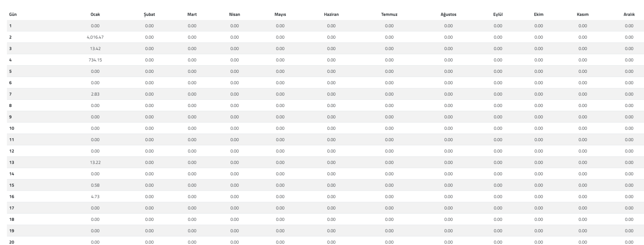Image resolution: width=644 pixels, height=245 pixels.
Task: Click the Eylül column header
Action: [498, 15]
